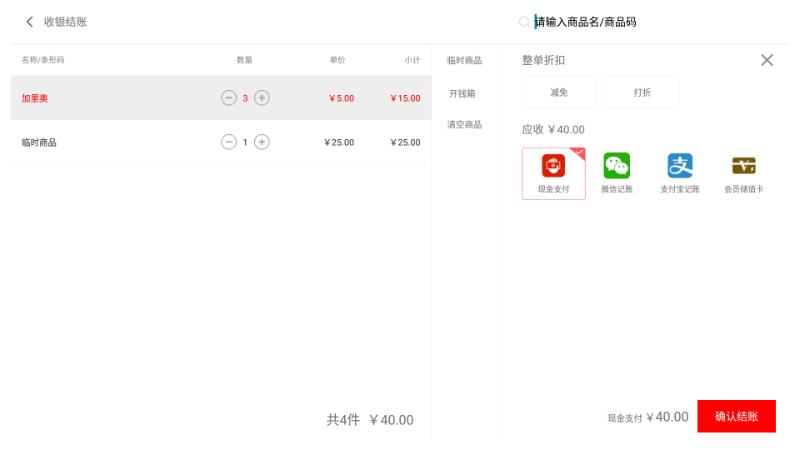
Task: Click the ¥15.00 subtotal
Action: click(x=405, y=98)
